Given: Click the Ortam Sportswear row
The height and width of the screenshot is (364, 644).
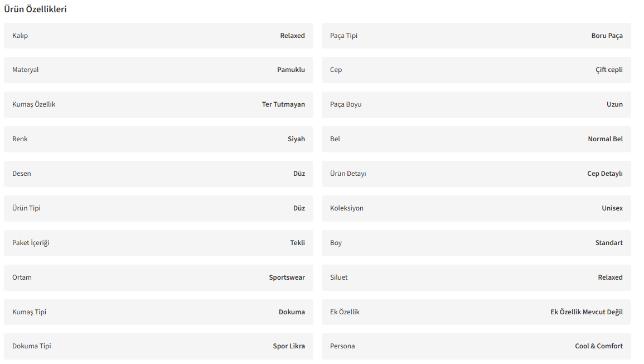Looking at the screenshot, I should coord(158,277).
